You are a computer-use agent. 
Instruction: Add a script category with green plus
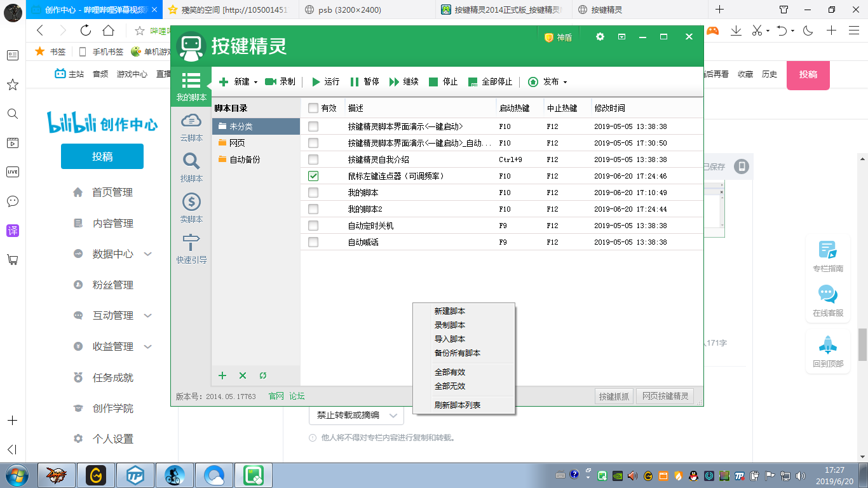click(222, 376)
